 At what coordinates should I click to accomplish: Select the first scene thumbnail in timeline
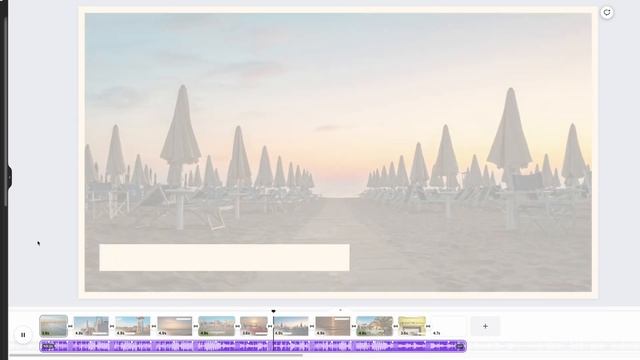coord(53,326)
